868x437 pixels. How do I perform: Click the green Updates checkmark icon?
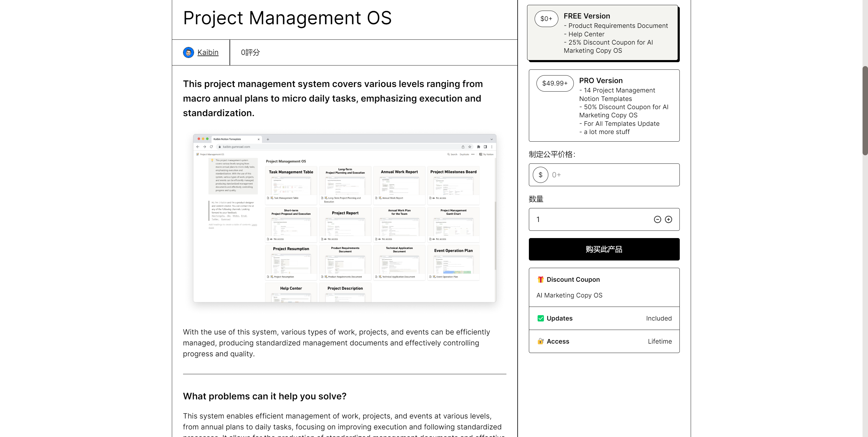(x=540, y=318)
